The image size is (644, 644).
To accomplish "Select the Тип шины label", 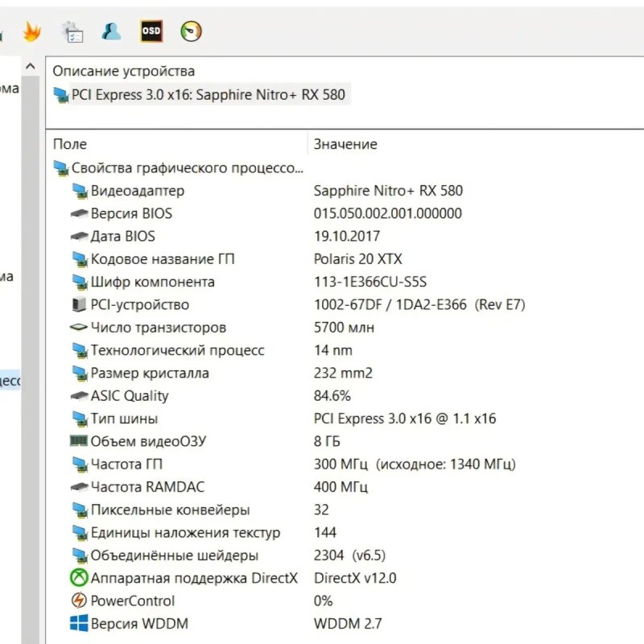I will click(125, 419).
